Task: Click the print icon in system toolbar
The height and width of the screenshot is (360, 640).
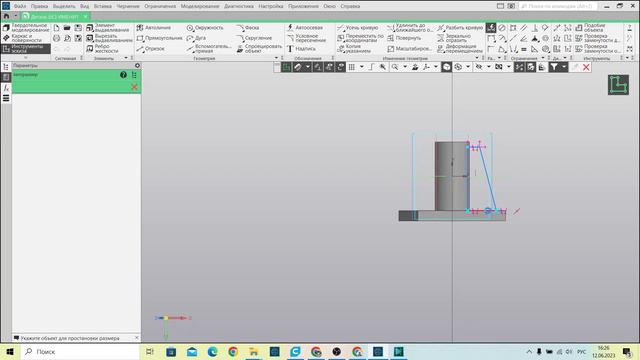Action: pyautogui.click(x=56, y=38)
